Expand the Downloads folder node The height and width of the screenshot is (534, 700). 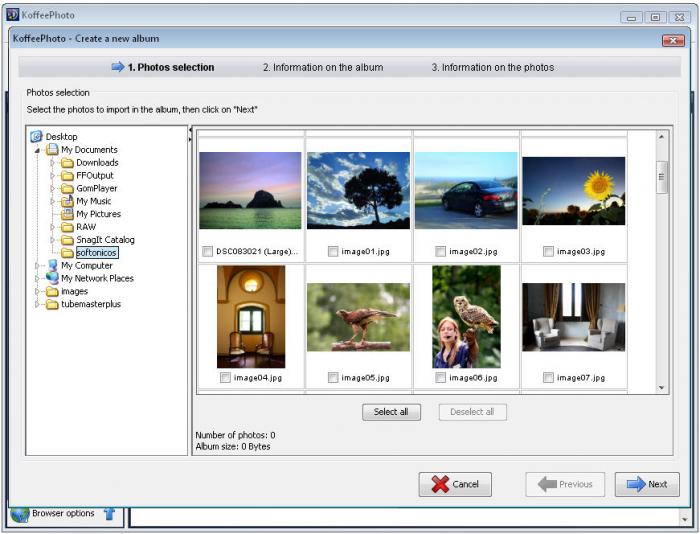click(52, 163)
